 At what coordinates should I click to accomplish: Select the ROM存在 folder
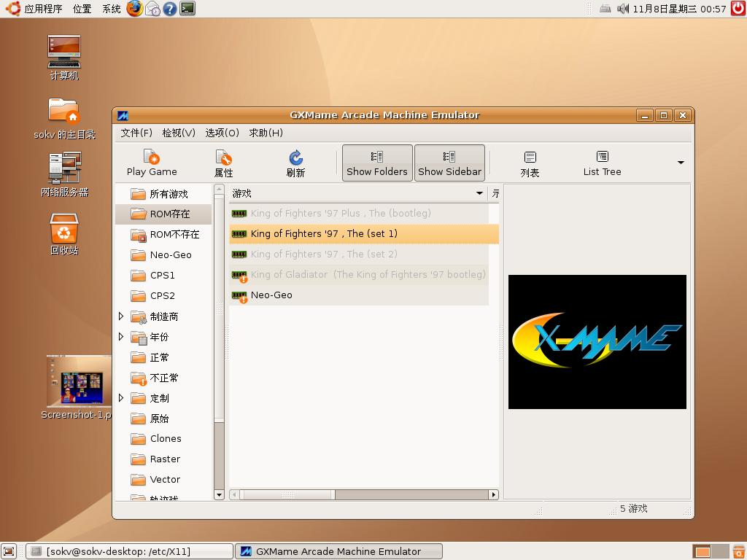pyautogui.click(x=163, y=214)
